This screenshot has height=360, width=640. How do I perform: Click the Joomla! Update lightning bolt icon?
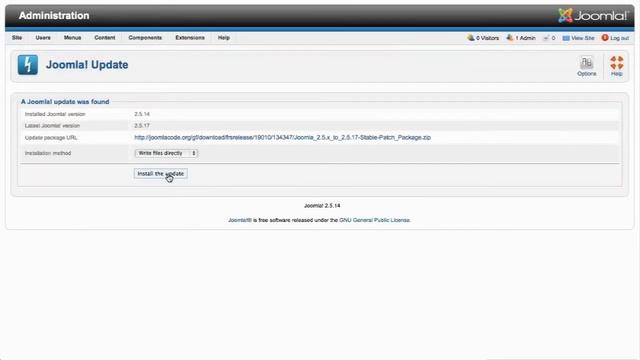coord(28,64)
